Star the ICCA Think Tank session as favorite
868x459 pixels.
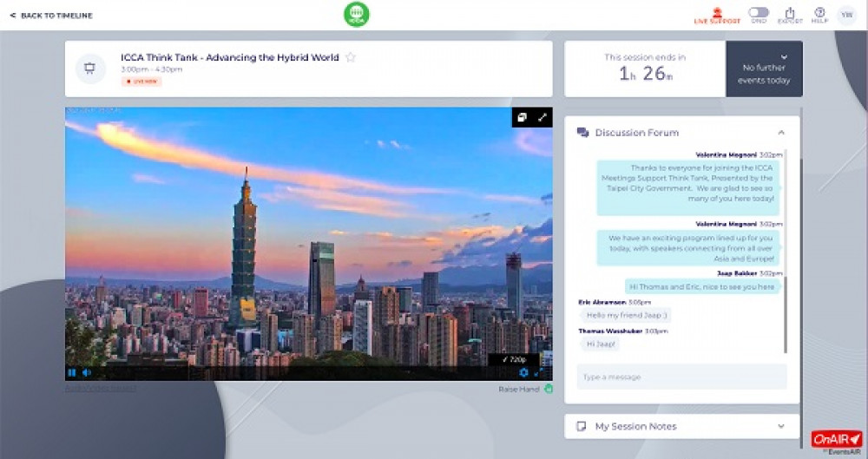pyautogui.click(x=351, y=57)
